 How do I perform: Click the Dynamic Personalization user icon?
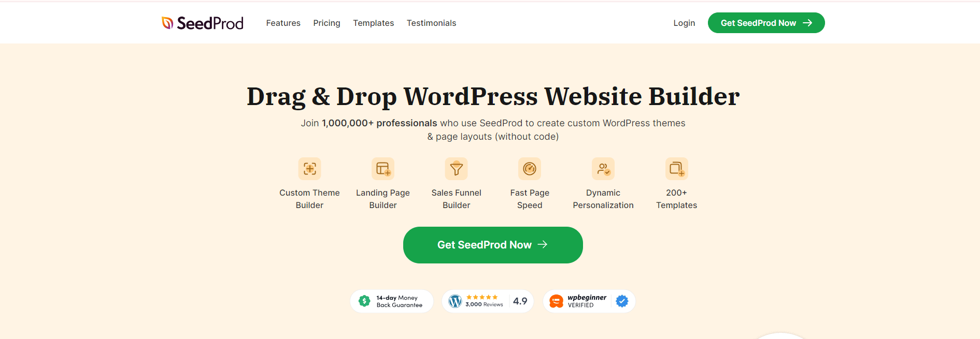pyautogui.click(x=603, y=169)
